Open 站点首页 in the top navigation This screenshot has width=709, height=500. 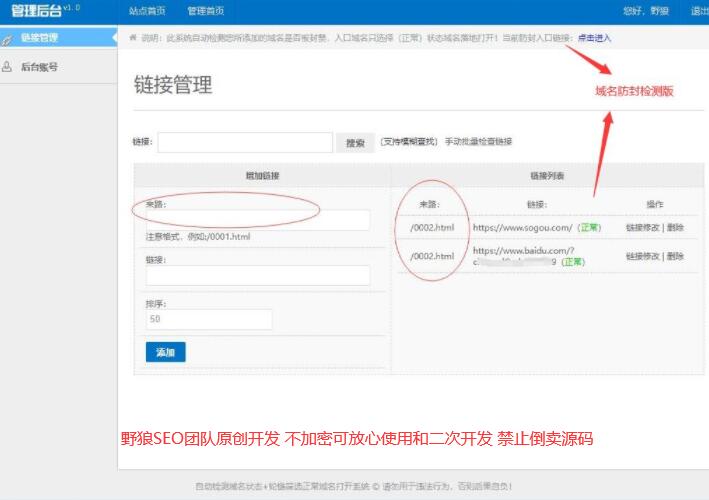(x=147, y=11)
